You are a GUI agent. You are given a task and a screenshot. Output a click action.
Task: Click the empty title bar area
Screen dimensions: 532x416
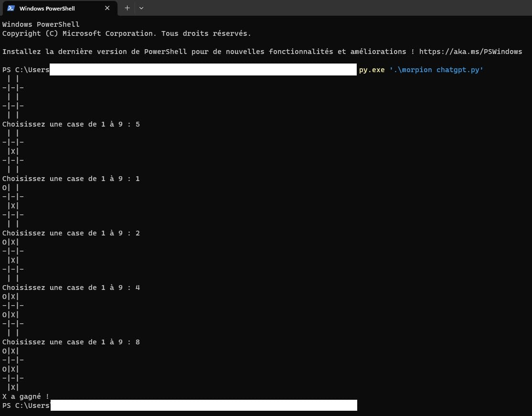tap(334, 8)
